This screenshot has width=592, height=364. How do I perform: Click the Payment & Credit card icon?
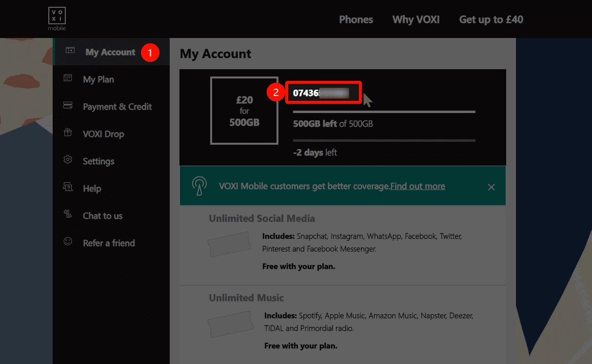click(x=68, y=105)
